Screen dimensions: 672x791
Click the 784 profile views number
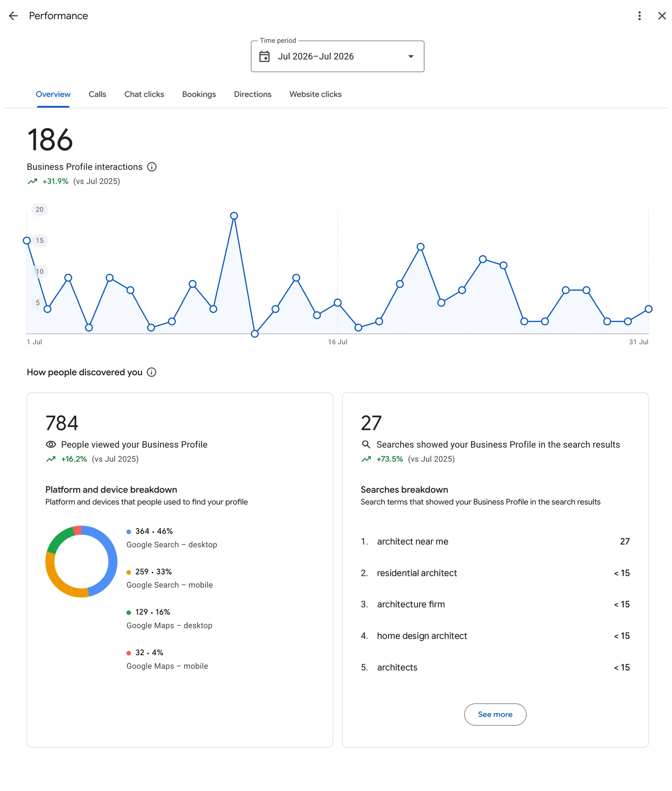tap(62, 423)
